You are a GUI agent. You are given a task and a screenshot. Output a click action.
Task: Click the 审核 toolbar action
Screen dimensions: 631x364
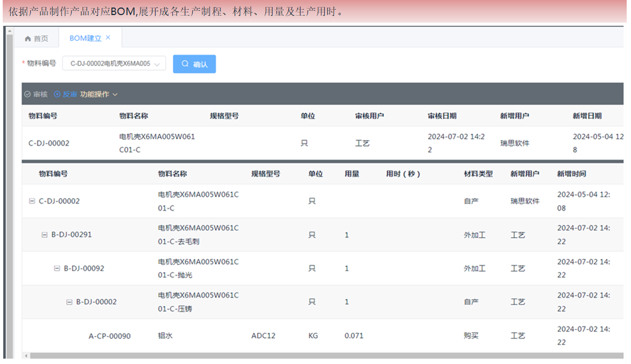tap(36, 95)
